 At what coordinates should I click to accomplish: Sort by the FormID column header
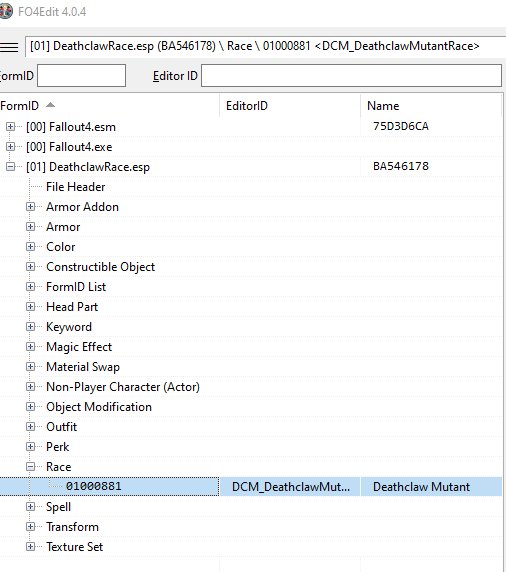click(109, 106)
